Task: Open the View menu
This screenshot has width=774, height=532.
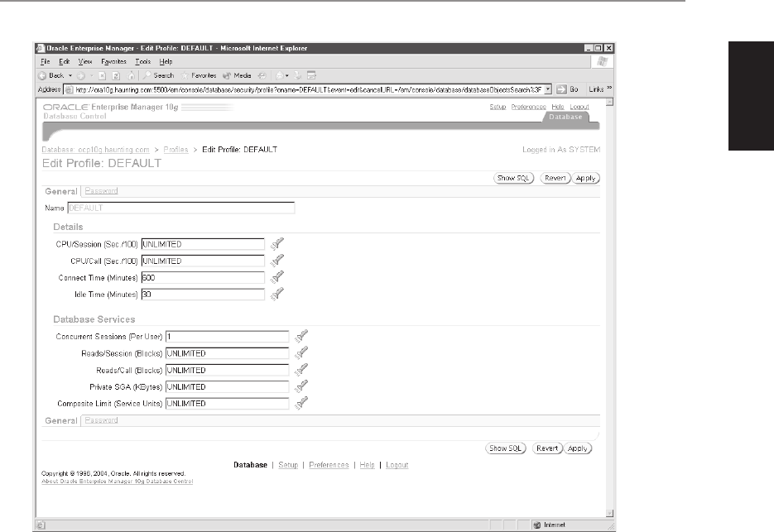Action: point(85,62)
